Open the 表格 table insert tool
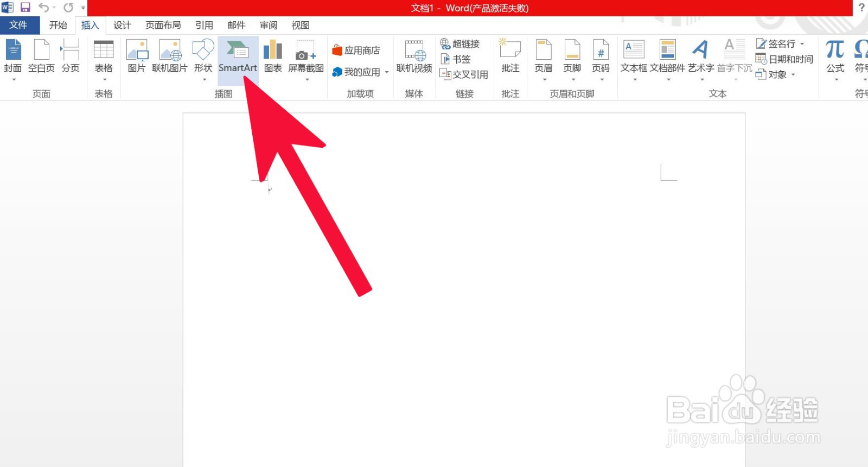The height and width of the screenshot is (467, 868). point(104,60)
